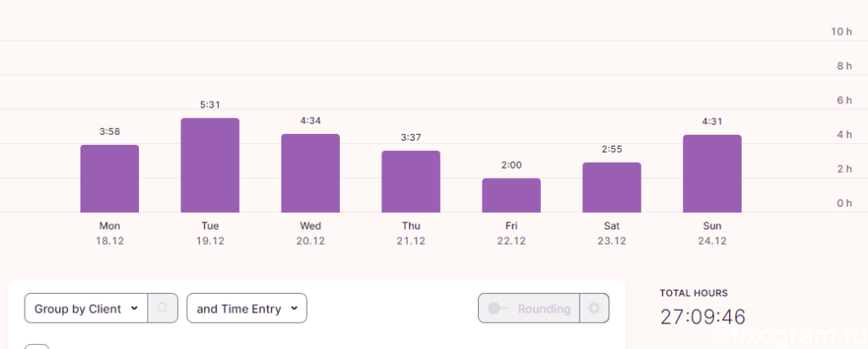Open the Group by Client dropdown
This screenshot has width=868, height=349.
[x=86, y=308]
